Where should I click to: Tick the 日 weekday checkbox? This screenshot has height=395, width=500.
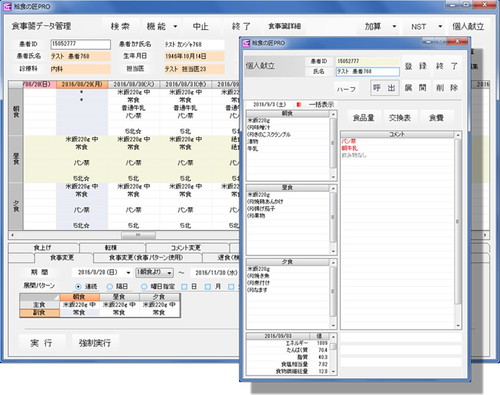pos(184,286)
